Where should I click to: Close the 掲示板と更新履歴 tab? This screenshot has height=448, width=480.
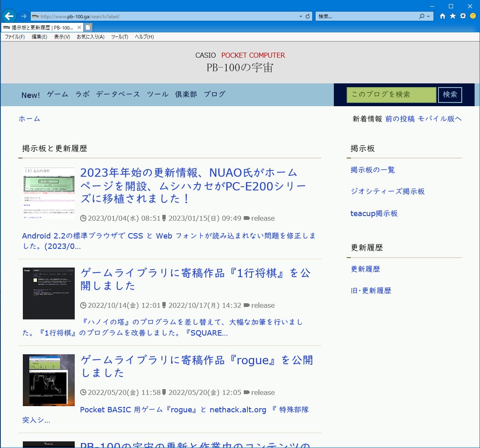point(79,27)
